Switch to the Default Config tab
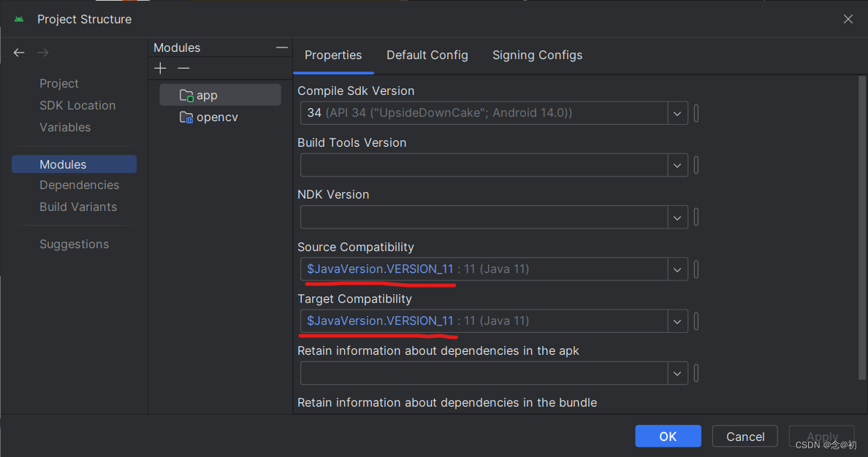Viewport: 868px width, 457px height. [427, 55]
